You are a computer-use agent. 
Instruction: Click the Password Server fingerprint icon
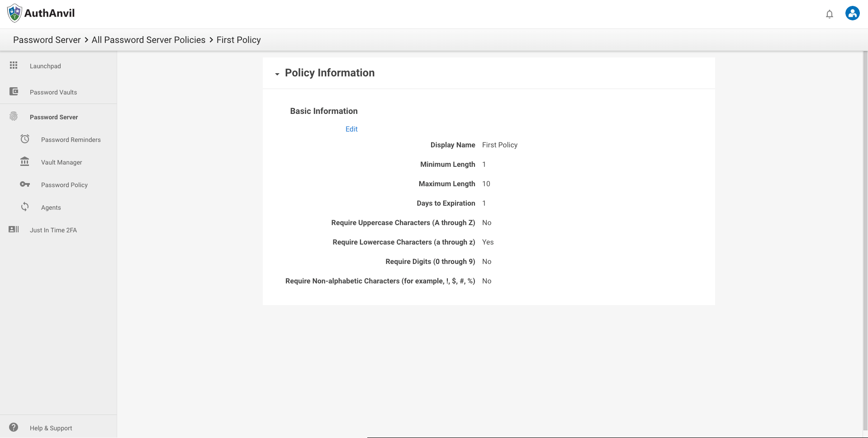[14, 117]
